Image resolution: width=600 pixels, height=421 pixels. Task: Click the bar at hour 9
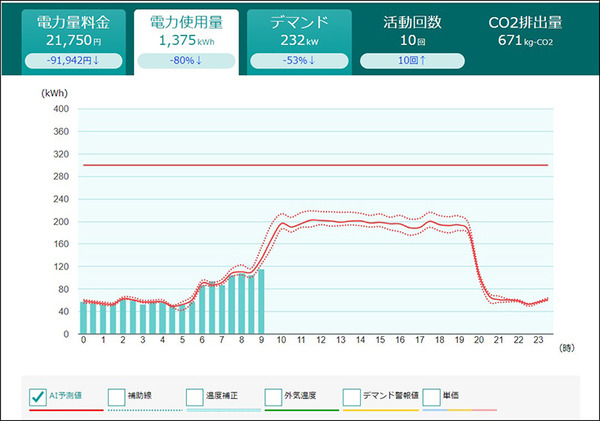pyautogui.click(x=261, y=302)
